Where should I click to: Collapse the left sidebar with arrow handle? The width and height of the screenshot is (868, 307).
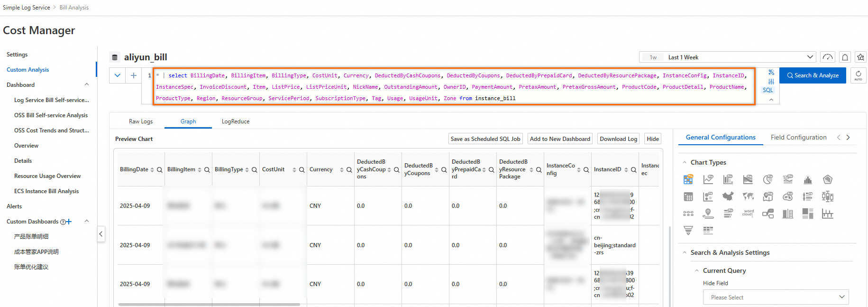[x=101, y=234]
